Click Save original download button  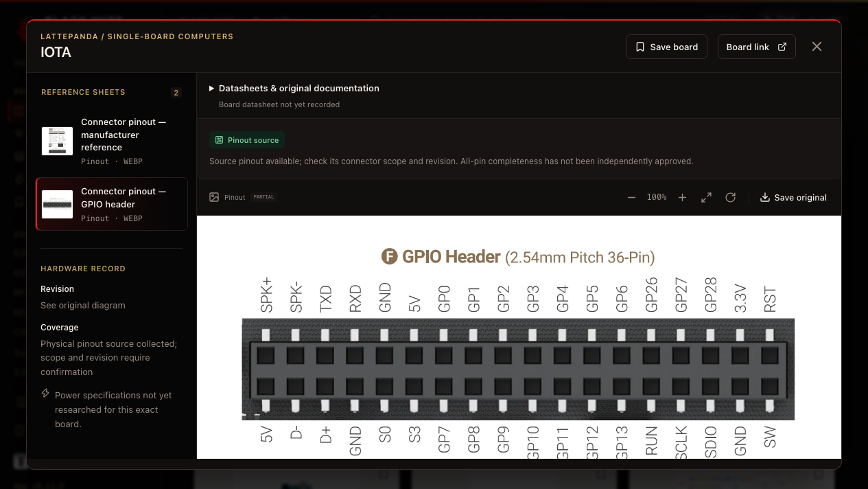point(793,197)
